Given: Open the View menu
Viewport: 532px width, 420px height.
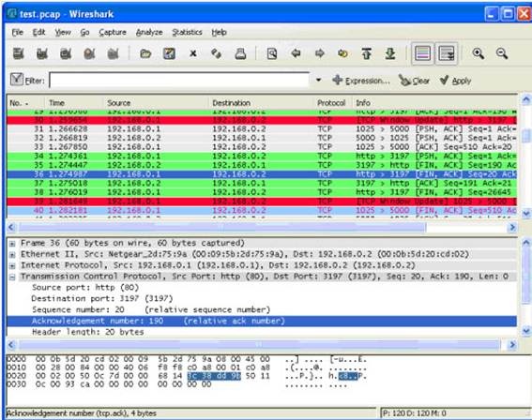Looking at the screenshot, I should [x=63, y=32].
